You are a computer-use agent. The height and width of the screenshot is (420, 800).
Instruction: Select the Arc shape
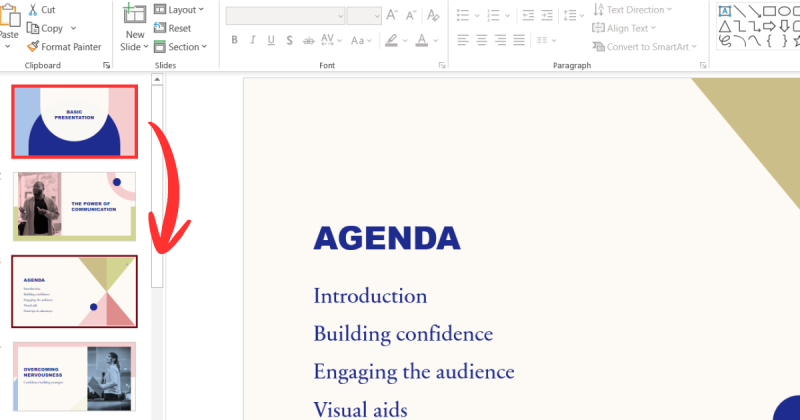pyautogui.click(x=740, y=40)
